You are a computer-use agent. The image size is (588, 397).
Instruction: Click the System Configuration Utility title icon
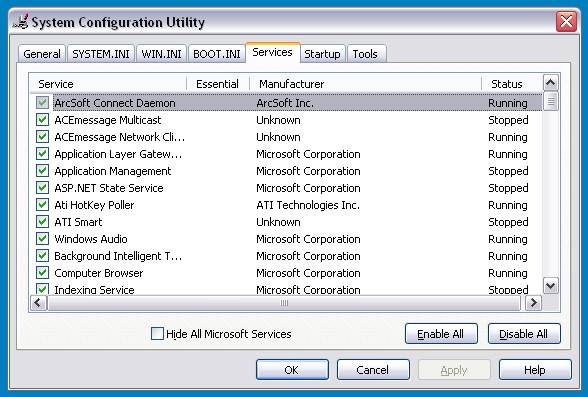click(21, 21)
